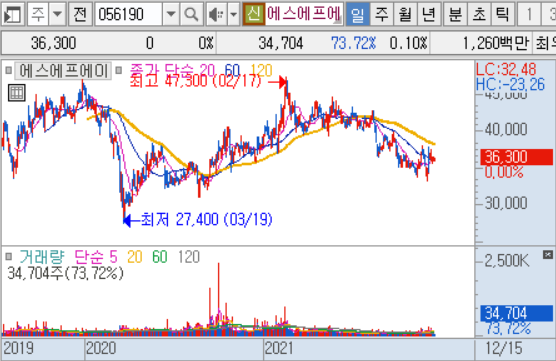Click the red 36,300 price tag on axis

(516, 157)
